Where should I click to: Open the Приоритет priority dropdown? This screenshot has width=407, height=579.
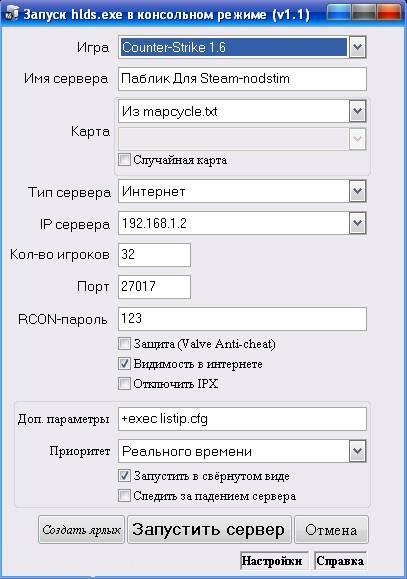click(357, 451)
